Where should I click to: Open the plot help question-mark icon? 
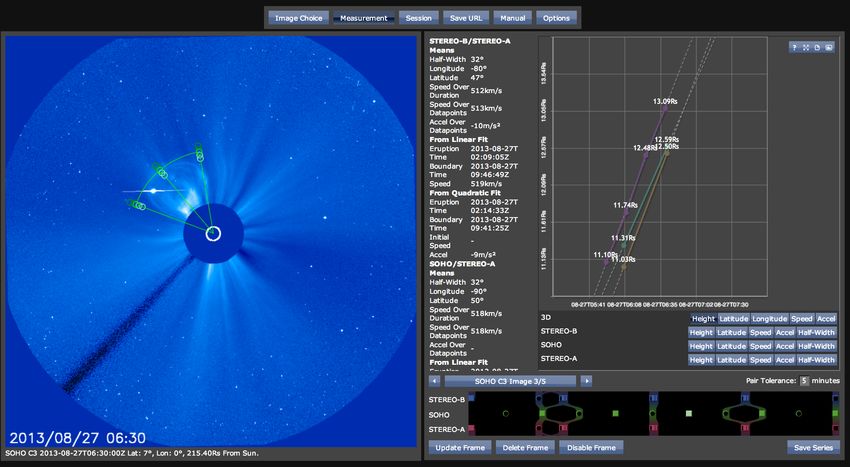795,48
